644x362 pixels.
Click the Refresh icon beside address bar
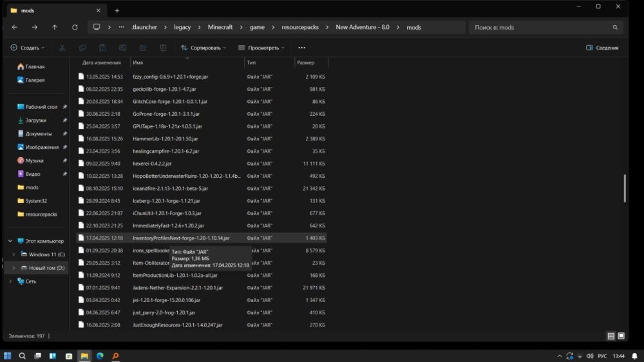pyautogui.click(x=75, y=27)
